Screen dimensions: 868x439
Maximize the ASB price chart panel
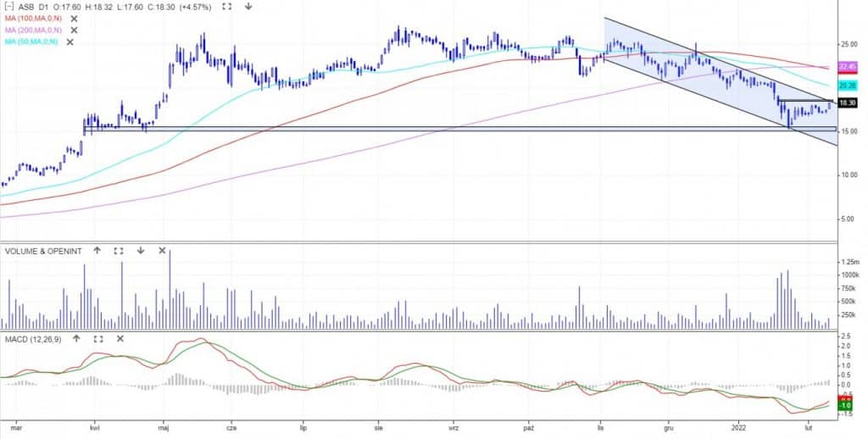(x=226, y=6)
